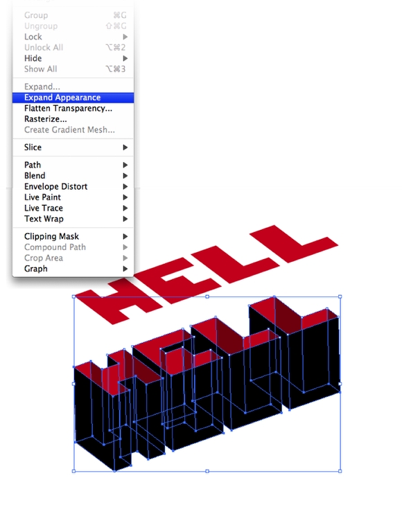This screenshot has height=532, width=402.
Task: Open the Lock submenu
Action: [73, 37]
